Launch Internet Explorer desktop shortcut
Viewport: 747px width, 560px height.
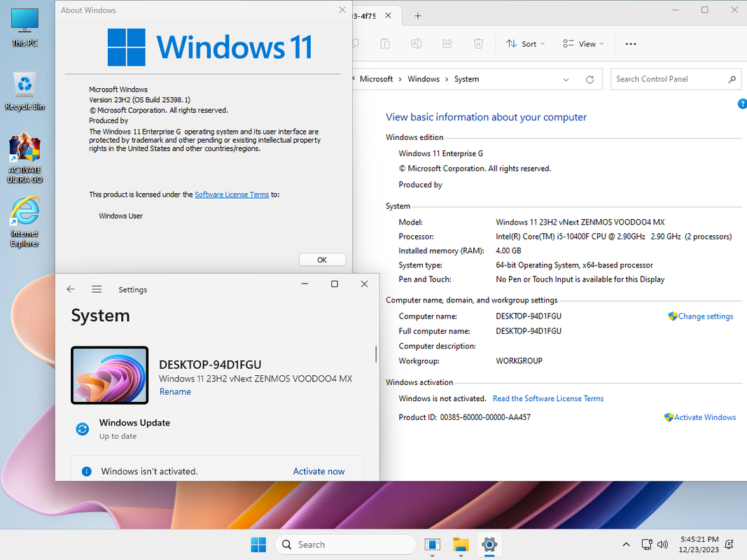(25, 222)
